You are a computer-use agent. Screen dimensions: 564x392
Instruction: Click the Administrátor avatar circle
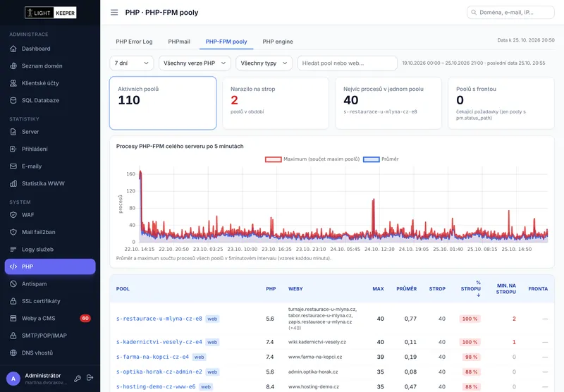[13, 379]
